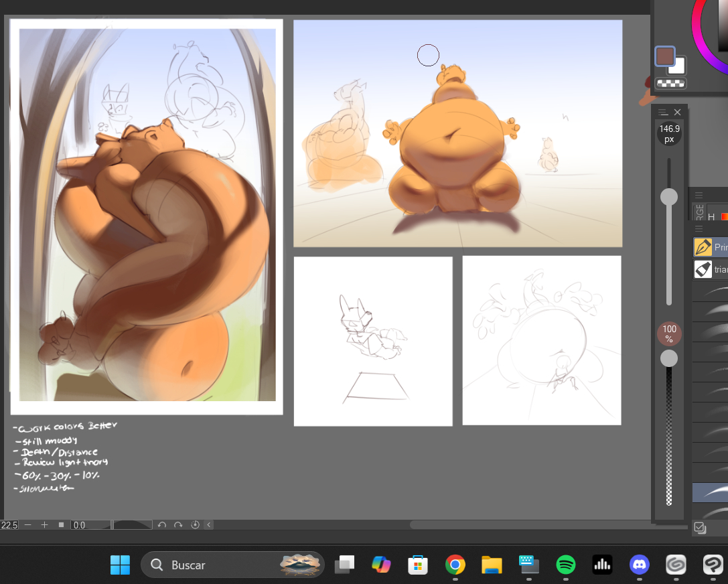Click the zoom in plus button
This screenshot has width=728, height=584.
pos(44,525)
